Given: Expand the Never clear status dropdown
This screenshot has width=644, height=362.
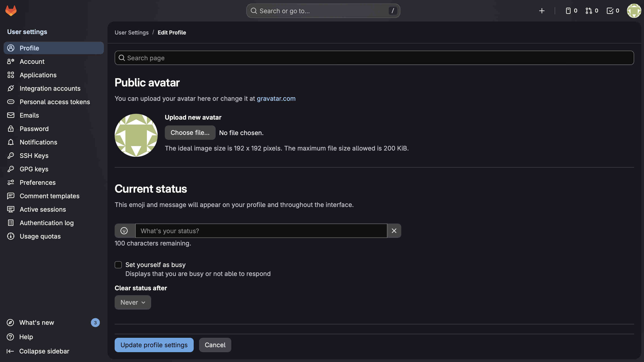Looking at the screenshot, I should (133, 302).
